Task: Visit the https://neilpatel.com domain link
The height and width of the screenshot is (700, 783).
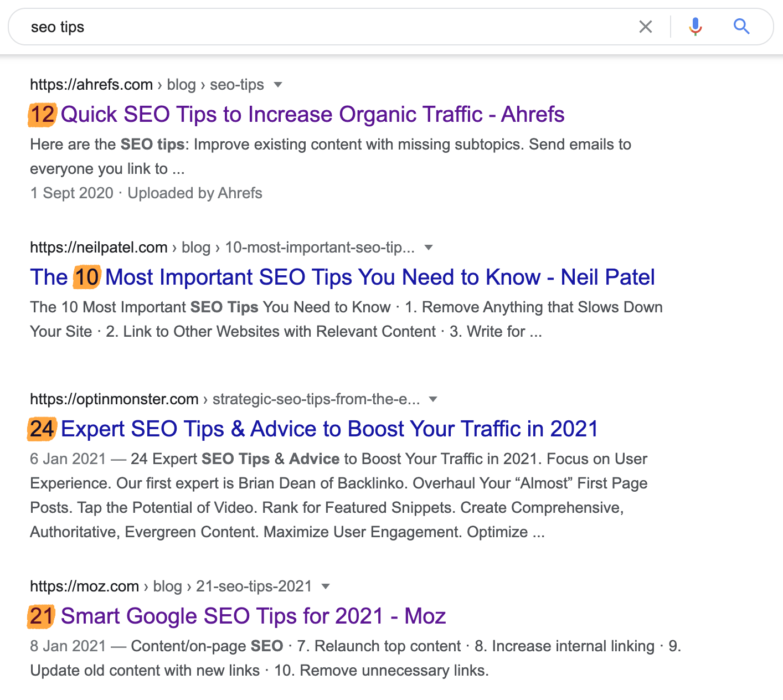Action: (99, 247)
